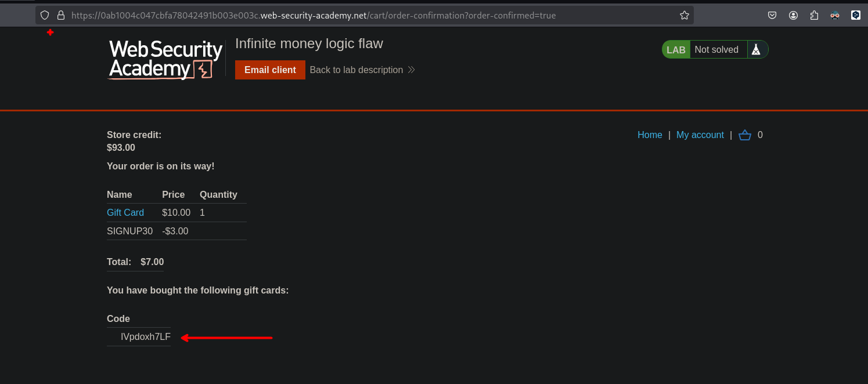Bookmark this page with the star icon
The width and height of the screenshot is (868, 384).
pos(684,16)
